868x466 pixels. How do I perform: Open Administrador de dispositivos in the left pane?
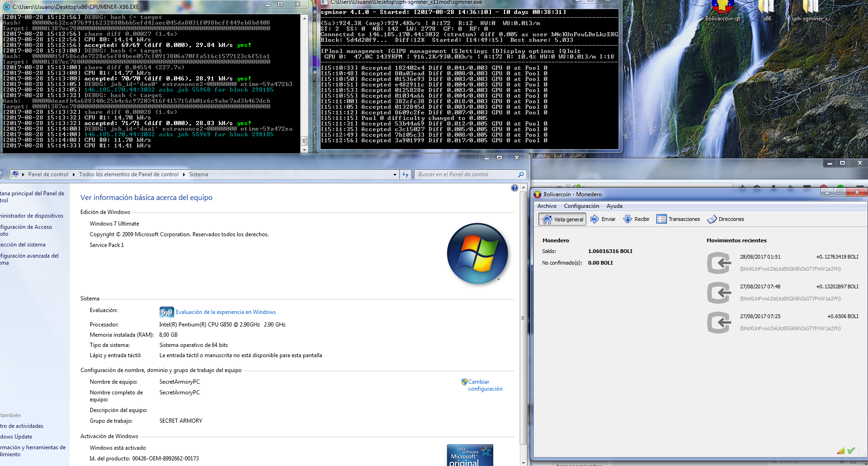click(32, 216)
